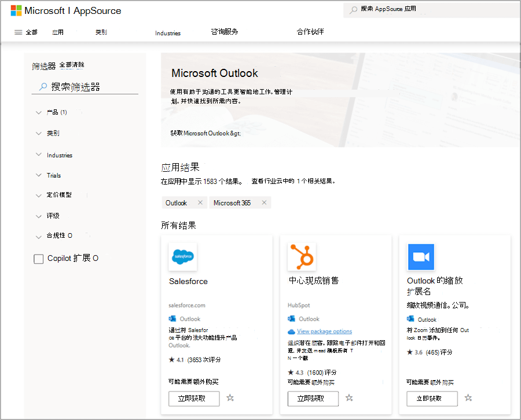This screenshot has height=420, width=521.
Task: Click the HubSpot publisher text
Action: (x=299, y=305)
